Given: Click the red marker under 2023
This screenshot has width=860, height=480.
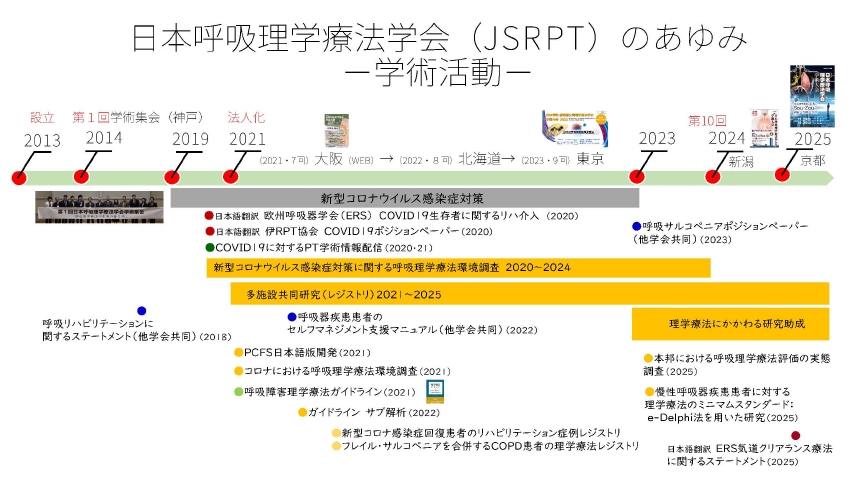Looking at the screenshot, I should click(635, 177).
